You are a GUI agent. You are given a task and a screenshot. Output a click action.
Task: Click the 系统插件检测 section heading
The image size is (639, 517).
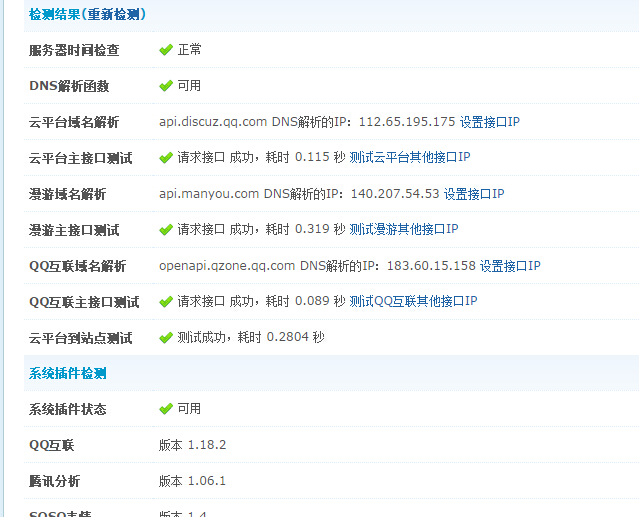pos(67,374)
